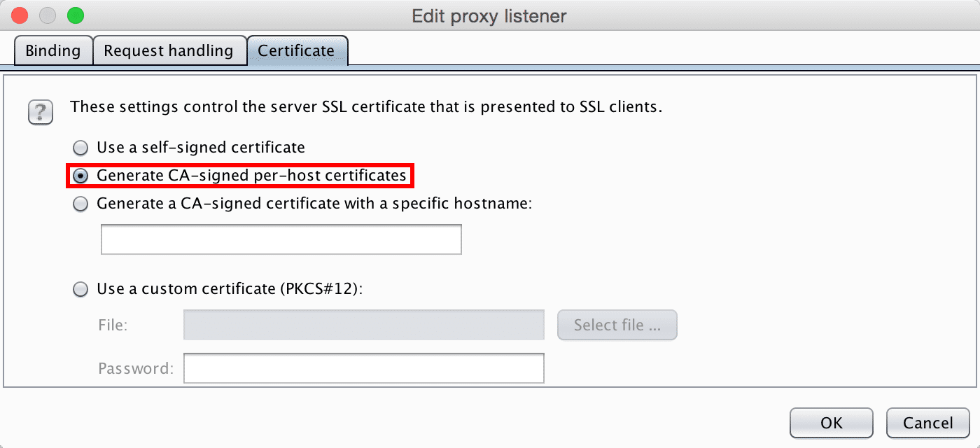Maximize the window with the green button
980x448 pixels.
click(x=74, y=15)
